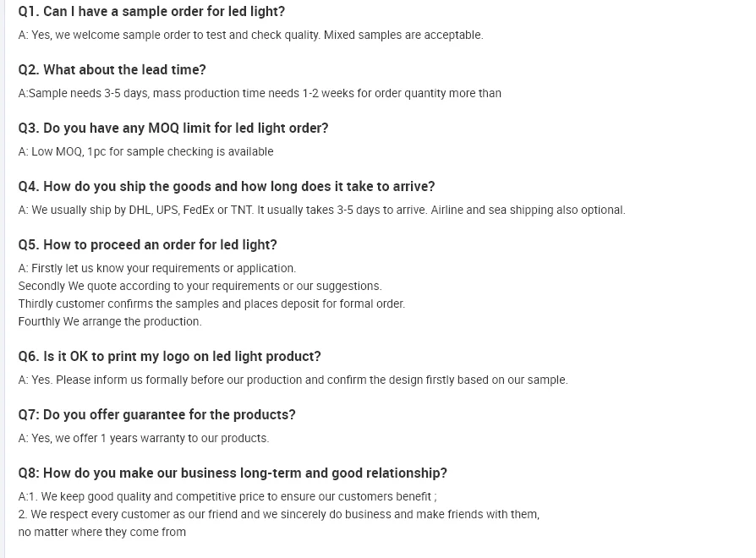Screen dimensions: 756x558
Task: Click the Q5 proceed an order heading
Action: click(147, 244)
